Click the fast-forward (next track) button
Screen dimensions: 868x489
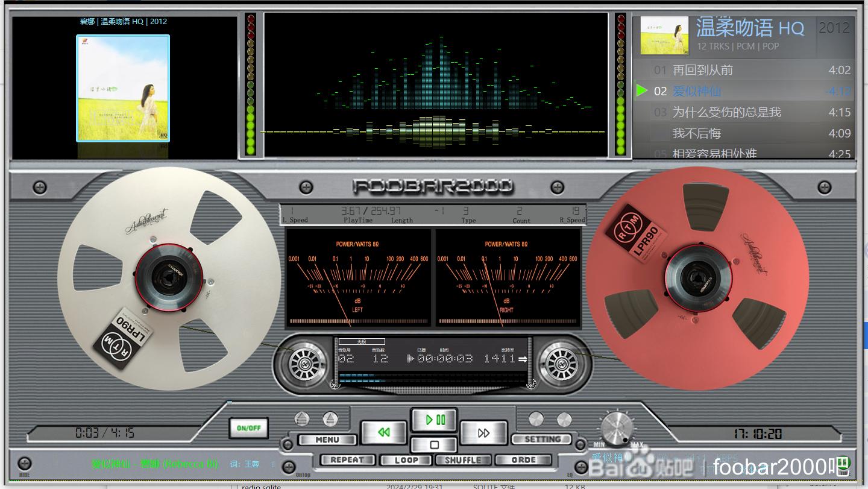(x=483, y=432)
